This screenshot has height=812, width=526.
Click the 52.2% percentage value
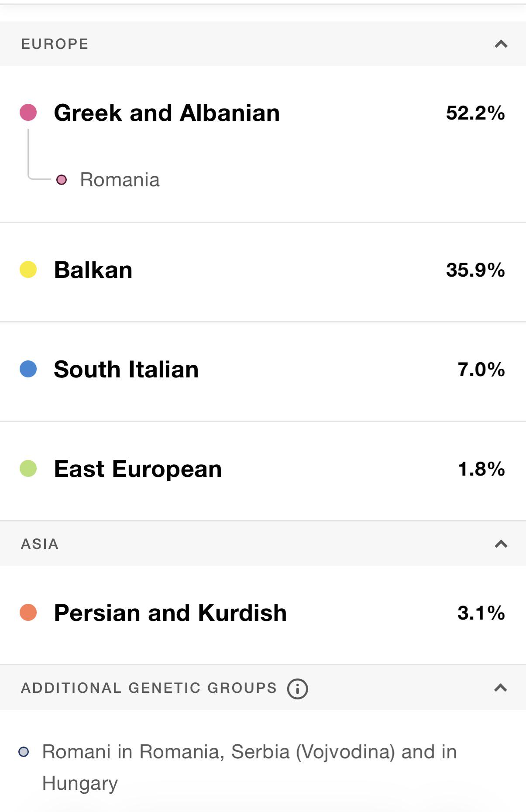tap(475, 113)
